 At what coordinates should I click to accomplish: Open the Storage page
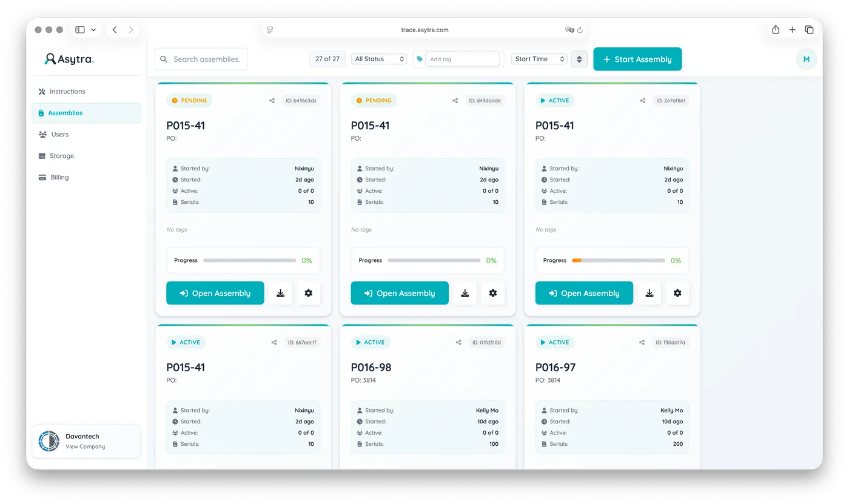tap(86, 156)
